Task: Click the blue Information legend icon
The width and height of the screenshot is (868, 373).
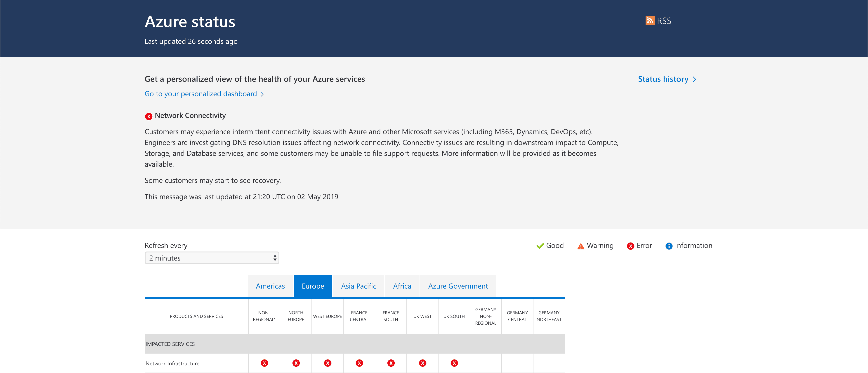Action: [669, 246]
